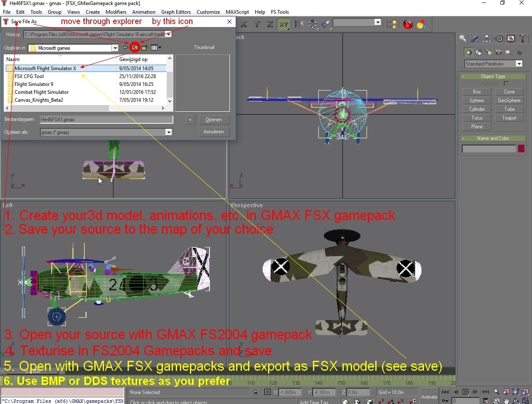The image size is (532, 404).
Task: Click the Annuleren button
Action: click(214, 132)
